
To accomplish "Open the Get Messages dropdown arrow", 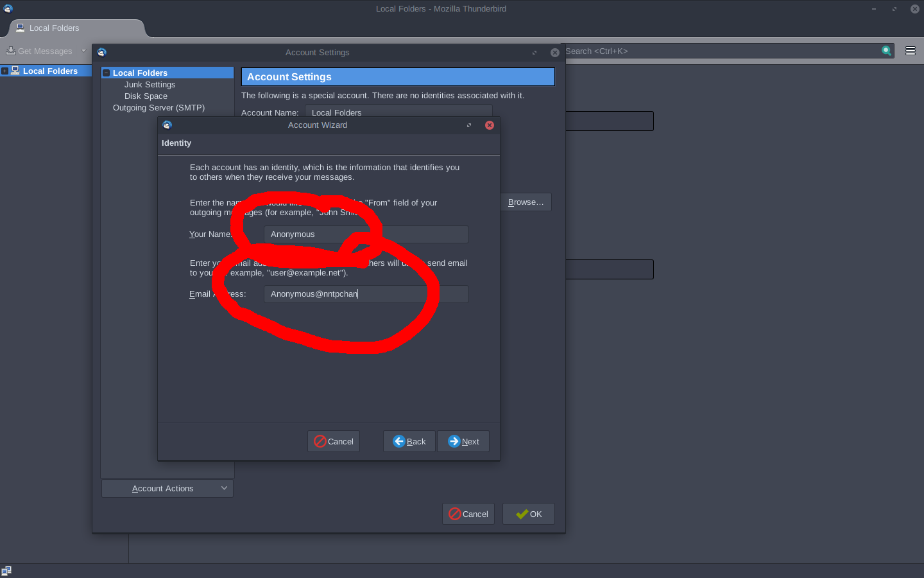I will point(83,51).
